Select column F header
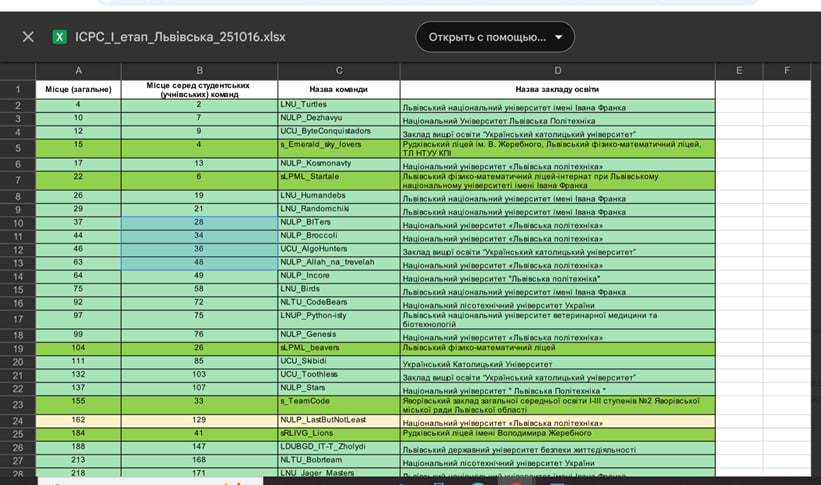 tap(787, 71)
